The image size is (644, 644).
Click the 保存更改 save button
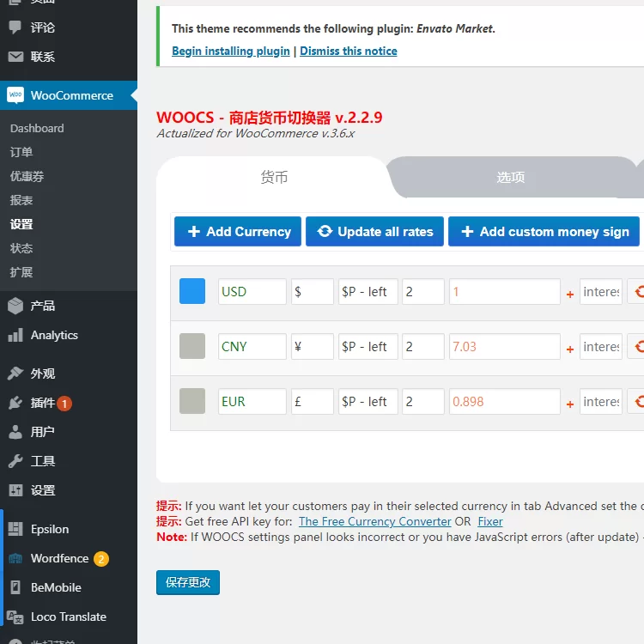188,582
